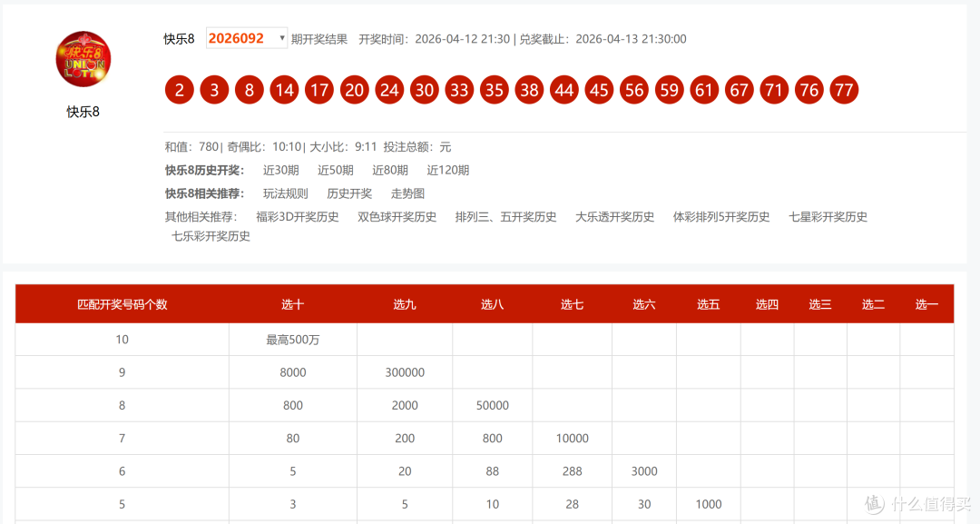The width and height of the screenshot is (980, 524).
Task: Click the red ball numbered 3
Action: click(x=214, y=90)
